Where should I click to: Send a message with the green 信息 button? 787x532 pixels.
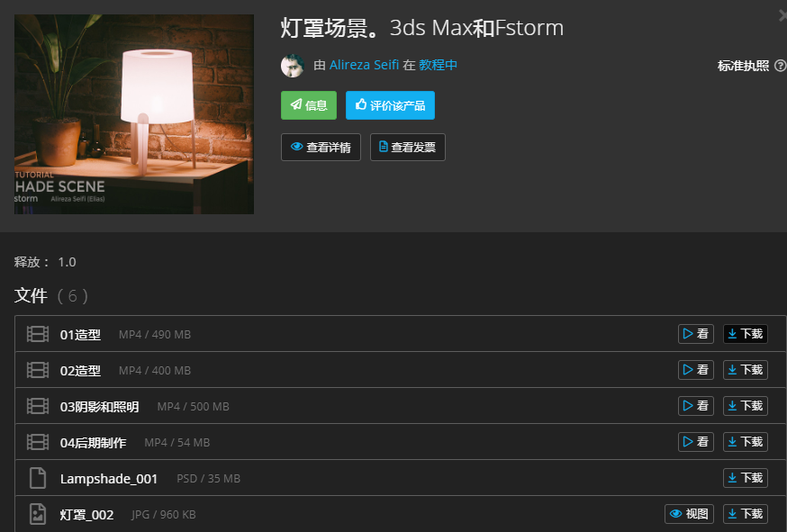tap(309, 105)
